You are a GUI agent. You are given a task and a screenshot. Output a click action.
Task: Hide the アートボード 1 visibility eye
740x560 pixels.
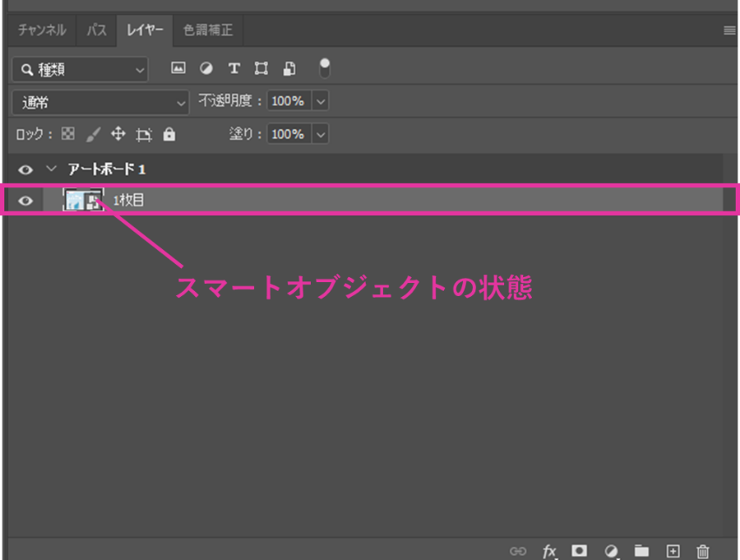25,170
